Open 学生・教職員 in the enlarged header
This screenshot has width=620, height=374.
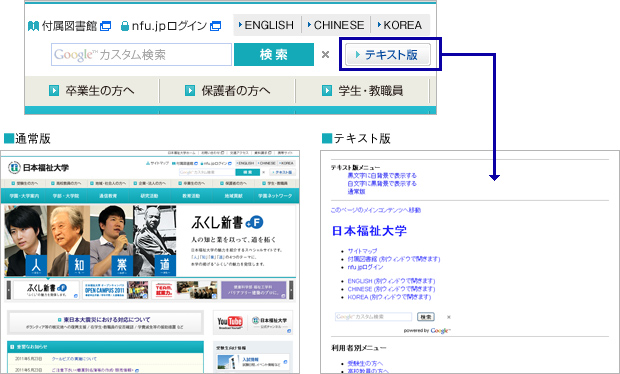pos(370,91)
